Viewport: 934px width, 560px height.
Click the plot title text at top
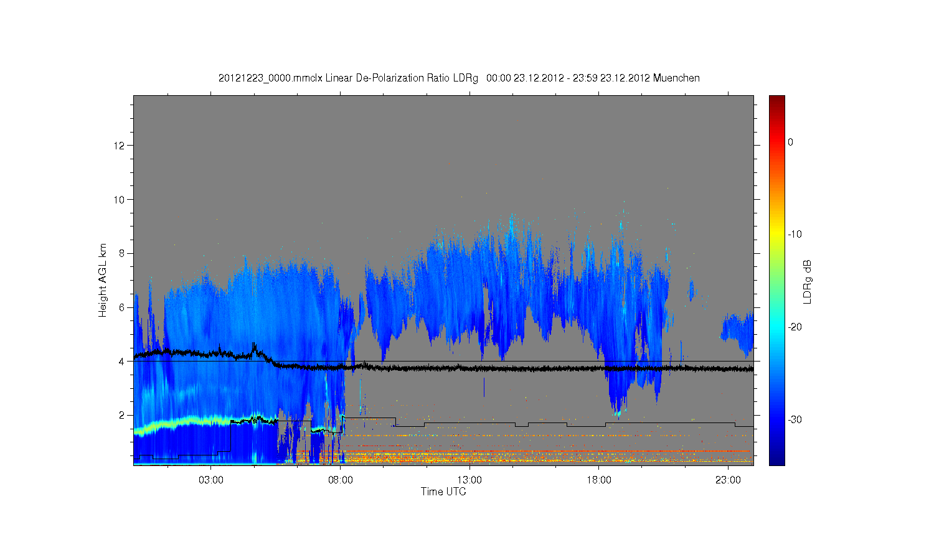point(459,78)
